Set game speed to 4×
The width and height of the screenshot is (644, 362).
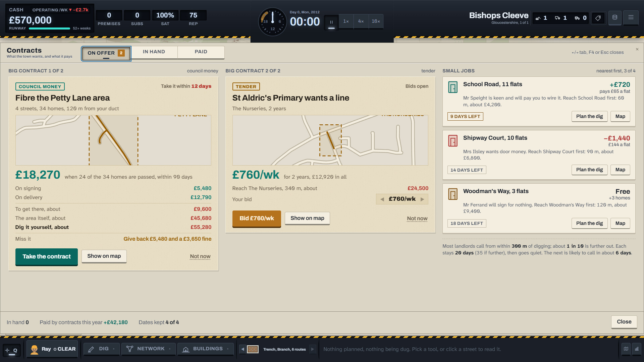click(x=361, y=21)
